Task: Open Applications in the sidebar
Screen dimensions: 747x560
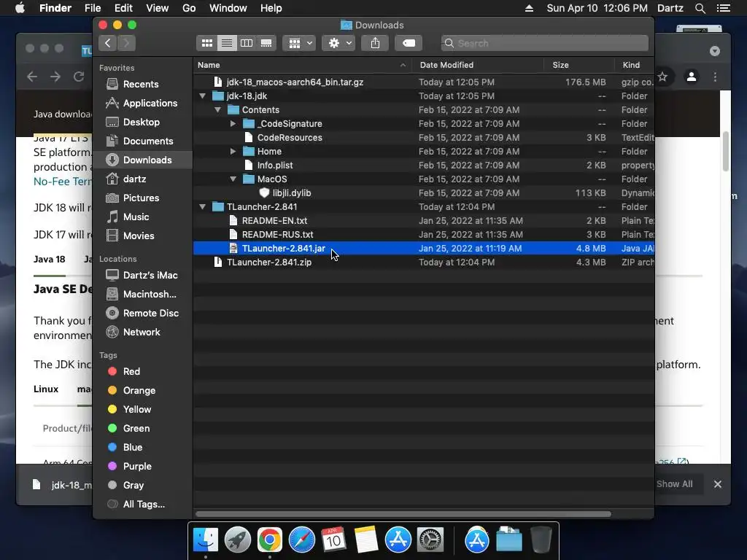Action: point(142,104)
